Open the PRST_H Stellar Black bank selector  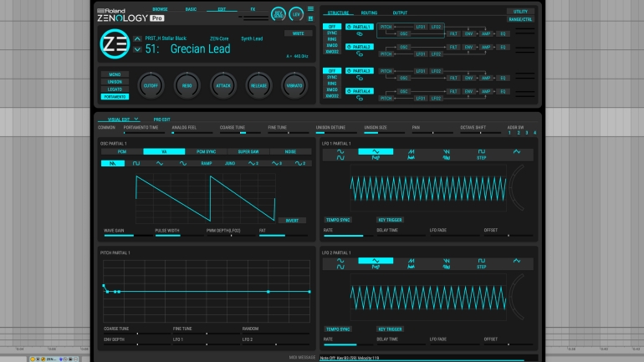(166, 38)
